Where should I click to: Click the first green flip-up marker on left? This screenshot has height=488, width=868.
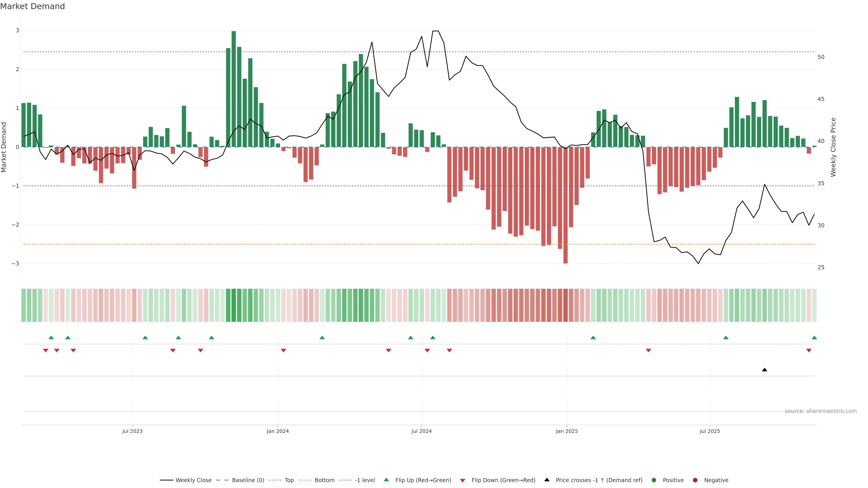(x=51, y=338)
